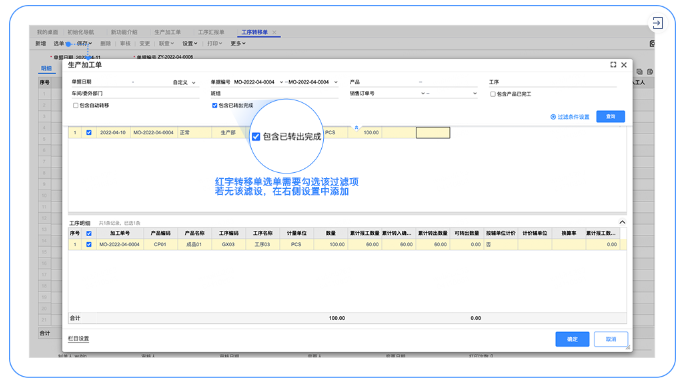683x384 pixels.
Task: Open the 自定义 date range dropdown
Action: [x=193, y=82]
